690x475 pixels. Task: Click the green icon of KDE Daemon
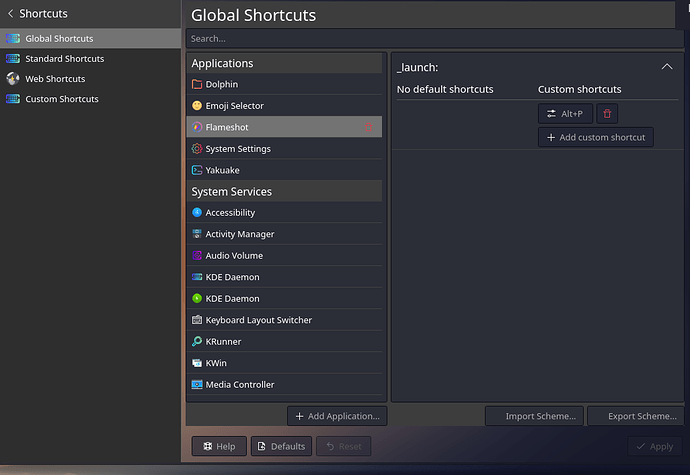[197, 298]
